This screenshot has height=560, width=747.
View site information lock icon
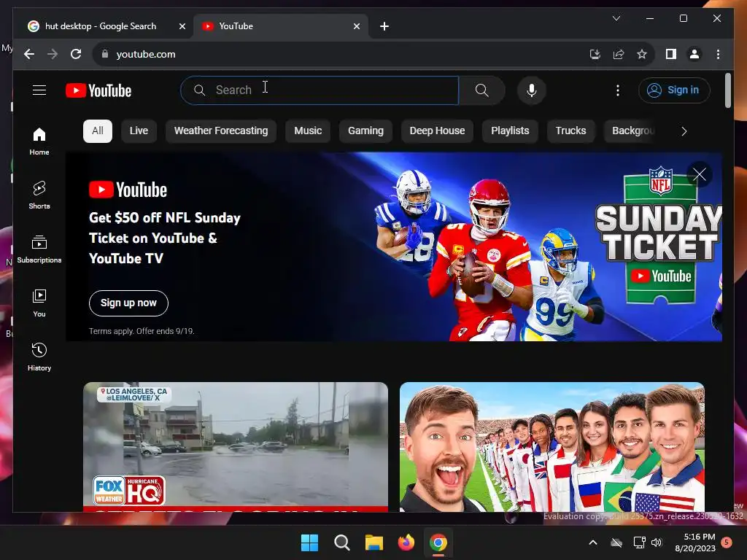coord(105,54)
